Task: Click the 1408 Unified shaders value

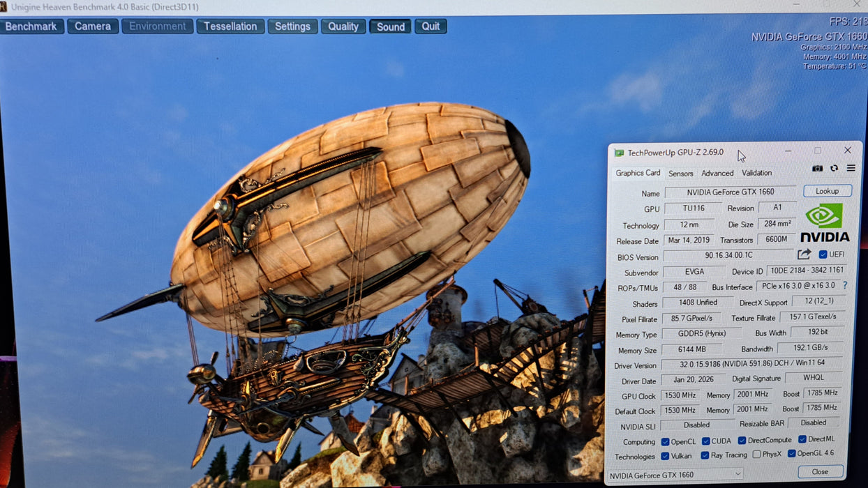Action: point(698,303)
